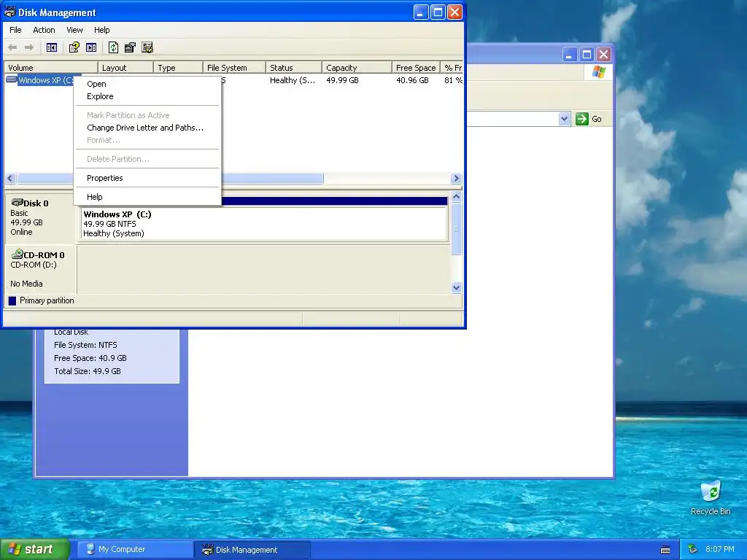Click the Primary partition blue legend swatch
Screen dimensions: 747x560
(12, 300)
